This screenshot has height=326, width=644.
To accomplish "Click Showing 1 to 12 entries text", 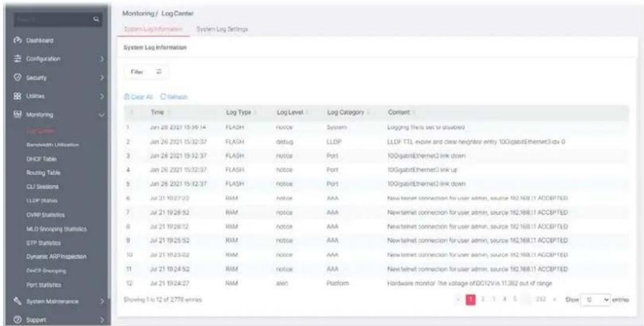I will point(163,300).
